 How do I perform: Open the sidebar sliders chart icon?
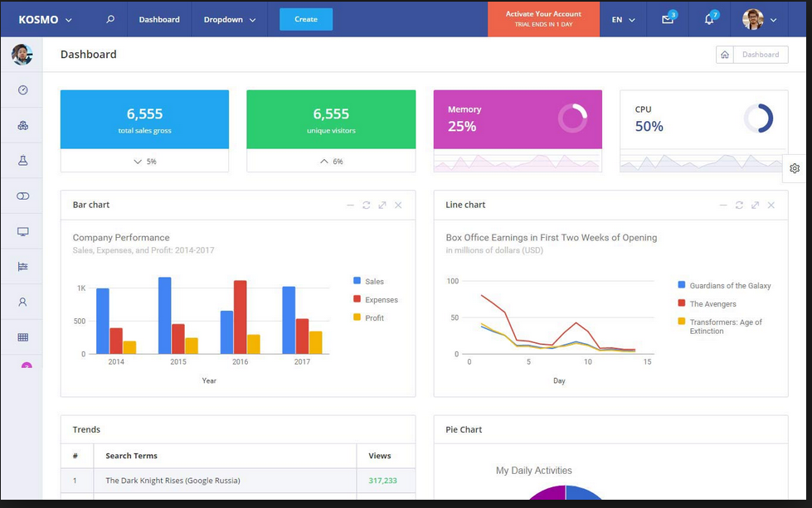click(x=22, y=266)
